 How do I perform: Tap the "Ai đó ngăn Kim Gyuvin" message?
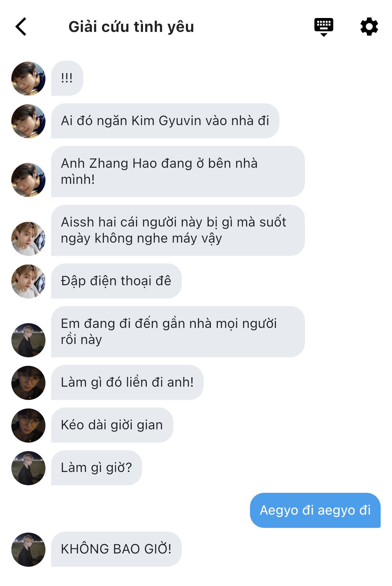165,121
